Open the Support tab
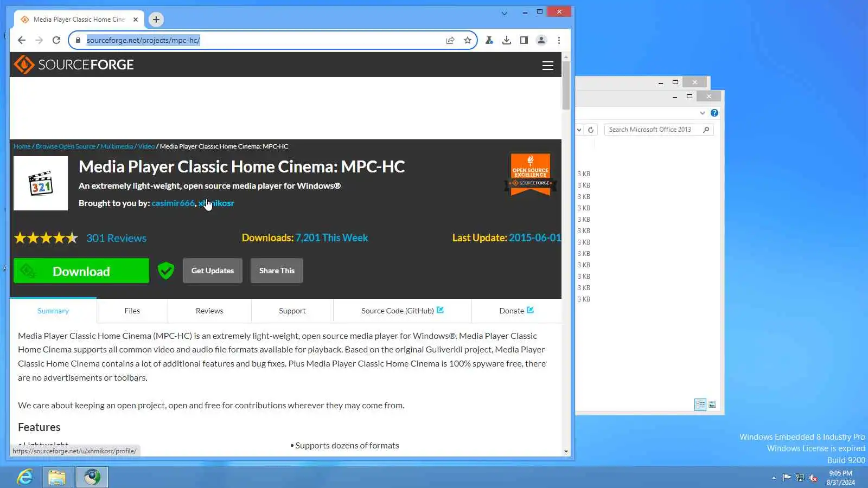Image resolution: width=868 pixels, height=488 pixels. tap(292, 311)
